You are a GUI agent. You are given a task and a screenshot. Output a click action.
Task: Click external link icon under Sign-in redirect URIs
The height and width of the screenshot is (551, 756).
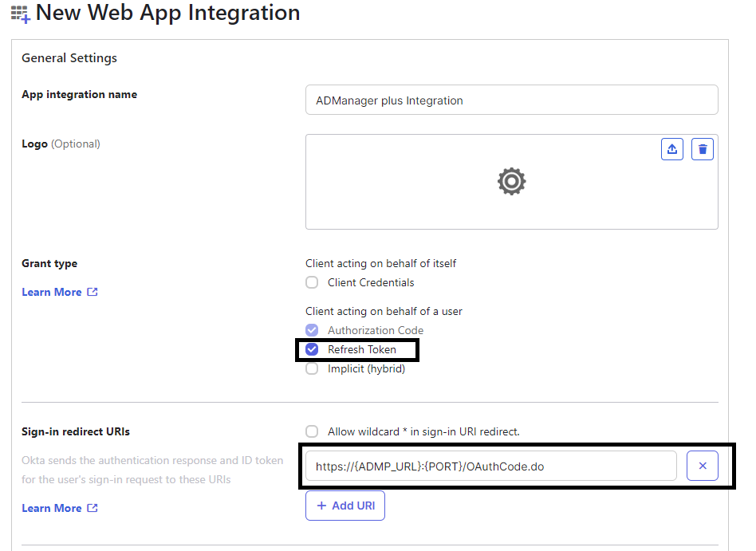[92, 508]
